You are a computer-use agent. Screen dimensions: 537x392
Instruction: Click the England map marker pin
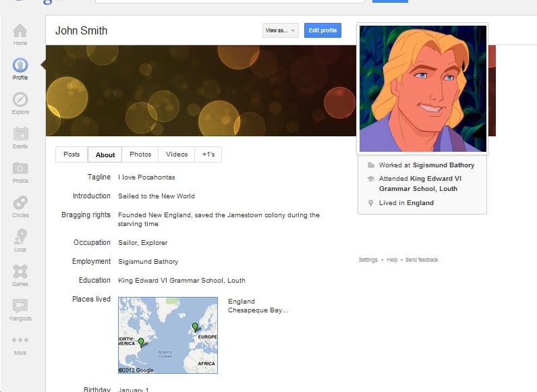point(195,327)
